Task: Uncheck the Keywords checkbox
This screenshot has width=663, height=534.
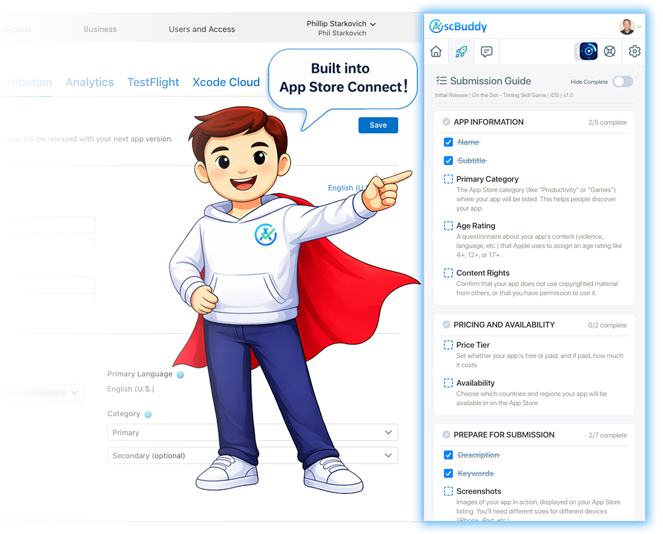Action: click(x=448, y=474)
